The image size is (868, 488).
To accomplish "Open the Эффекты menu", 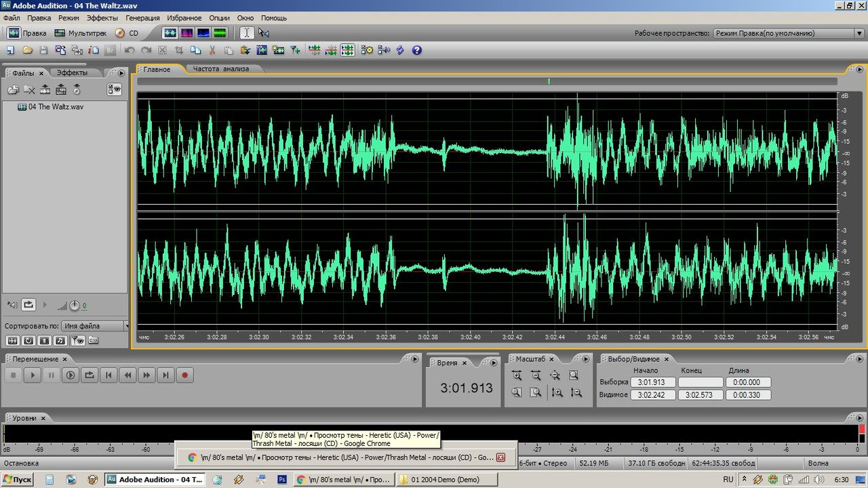I will [102, 18].
